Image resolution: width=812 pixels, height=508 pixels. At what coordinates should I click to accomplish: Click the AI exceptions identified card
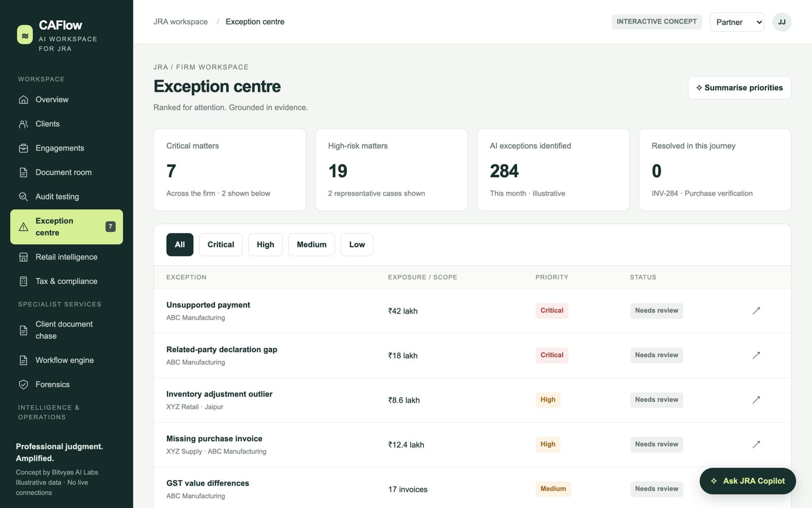[553, 170]
